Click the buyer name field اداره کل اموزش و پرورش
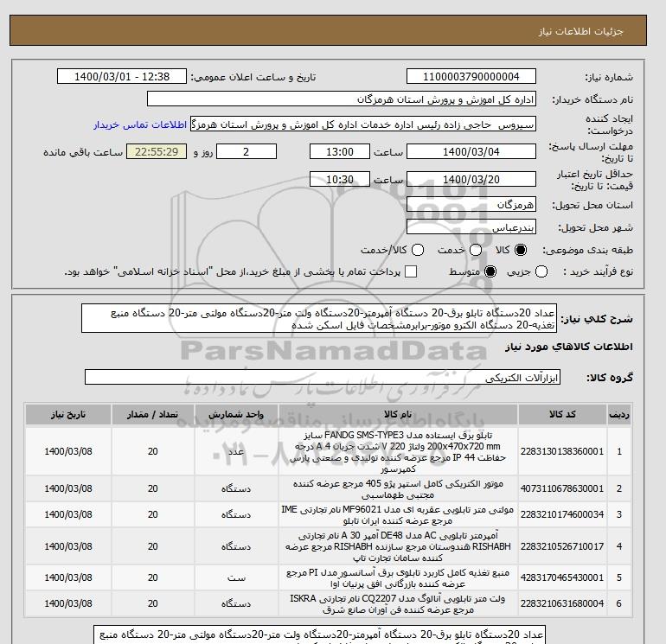 (x=342, y=99)
